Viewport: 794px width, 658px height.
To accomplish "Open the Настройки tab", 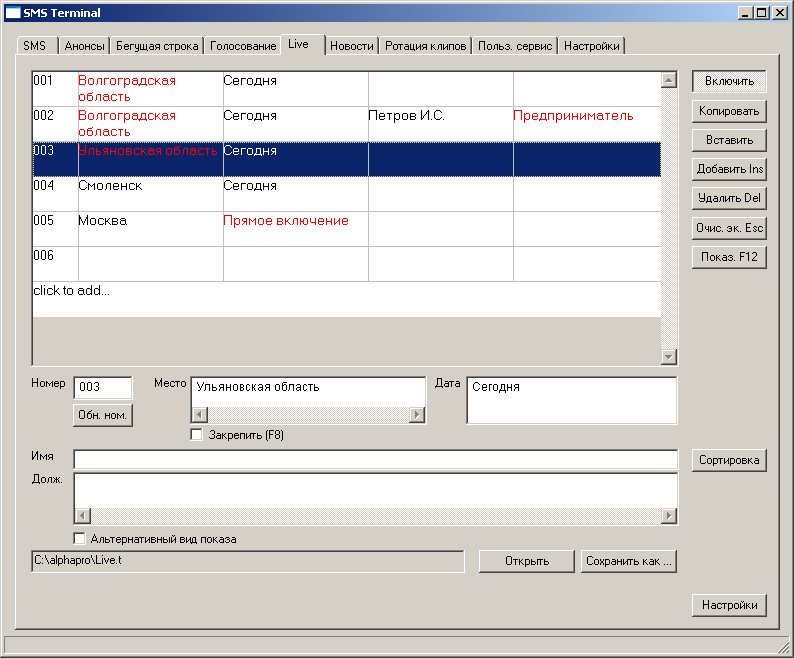I will pos(591,46).
